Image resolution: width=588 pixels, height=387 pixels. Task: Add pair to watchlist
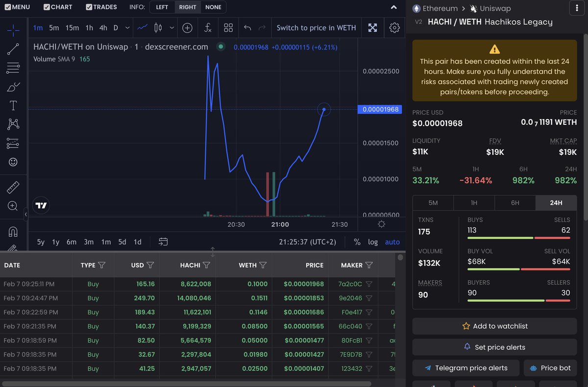pyautogui.click(x=494, y=326)
